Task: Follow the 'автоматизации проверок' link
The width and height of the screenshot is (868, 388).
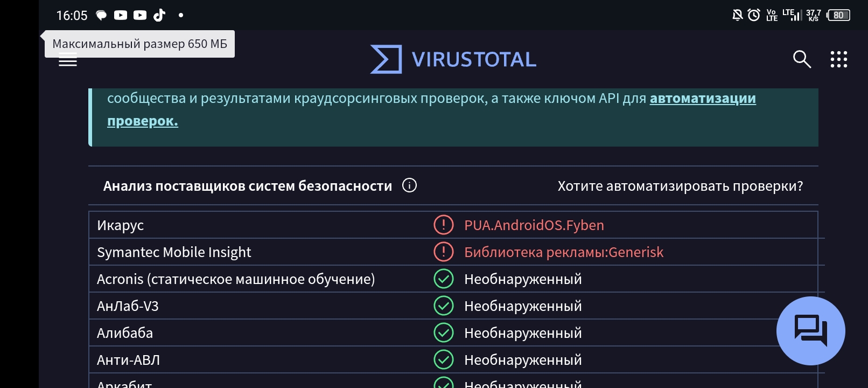Action: (x=703, y=99)
